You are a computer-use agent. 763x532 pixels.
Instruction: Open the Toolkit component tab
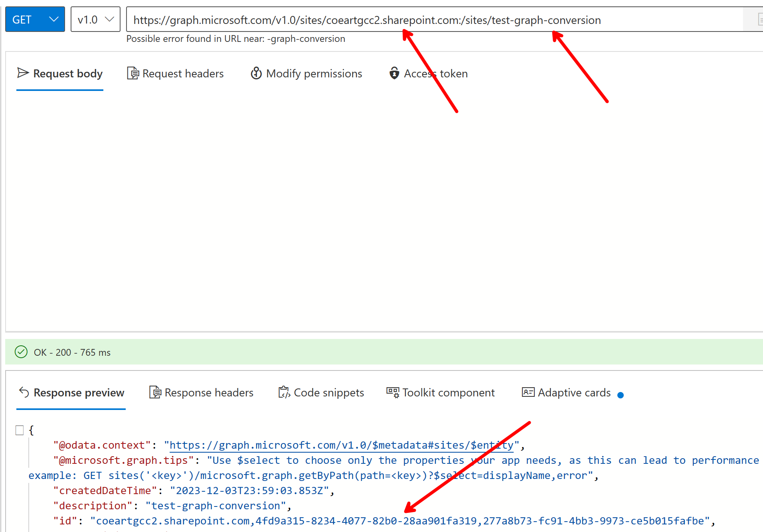pyautogui.click(x=441, y=393)
